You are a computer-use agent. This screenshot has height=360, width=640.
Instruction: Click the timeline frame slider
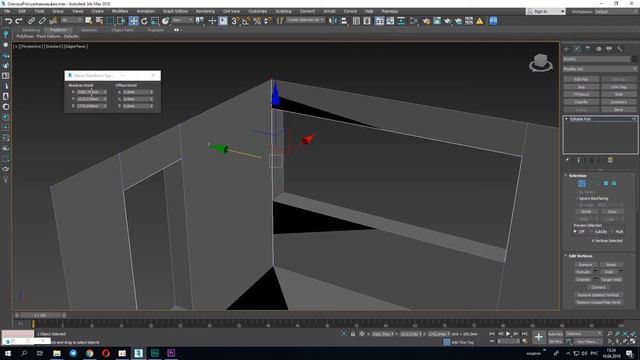(40, 315)
